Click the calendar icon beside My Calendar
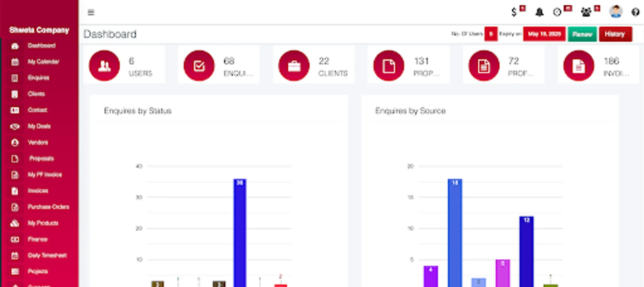 (x=15, y=62)
